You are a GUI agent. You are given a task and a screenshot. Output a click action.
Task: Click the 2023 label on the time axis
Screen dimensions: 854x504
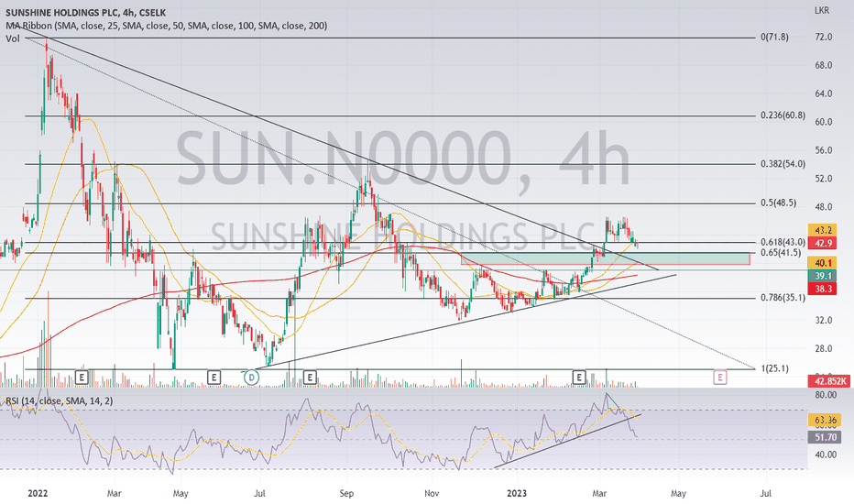coord(517,494)
